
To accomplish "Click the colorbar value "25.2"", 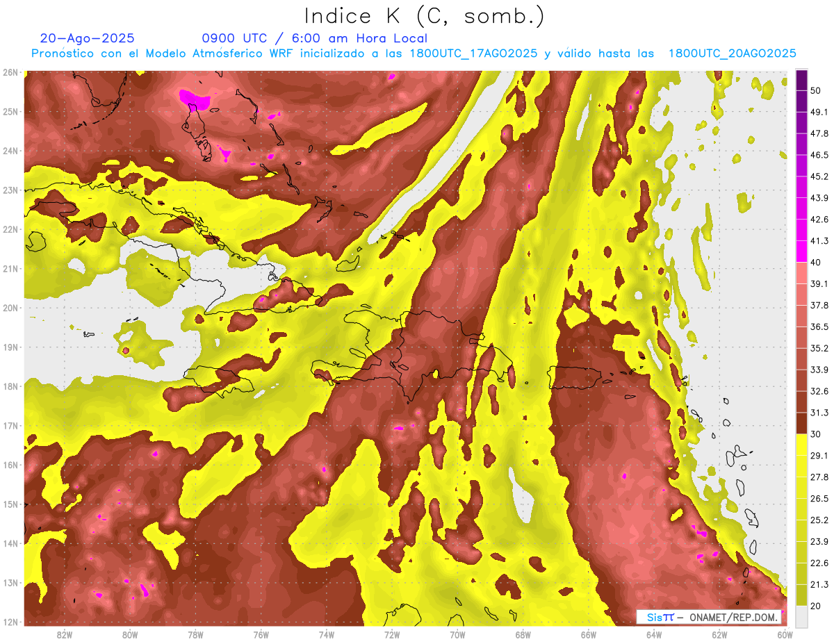I will (x=819, y=520).
